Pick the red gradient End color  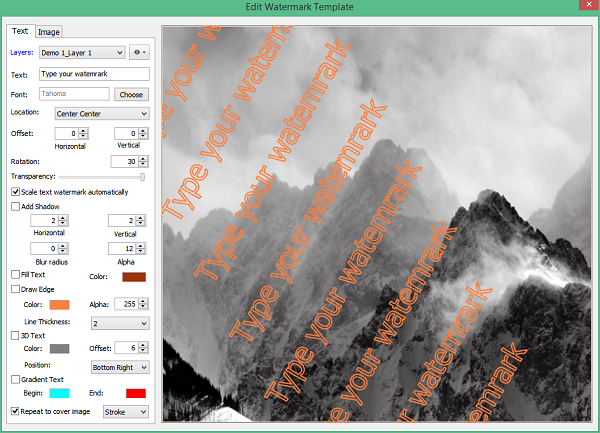(x=136, y=393)
